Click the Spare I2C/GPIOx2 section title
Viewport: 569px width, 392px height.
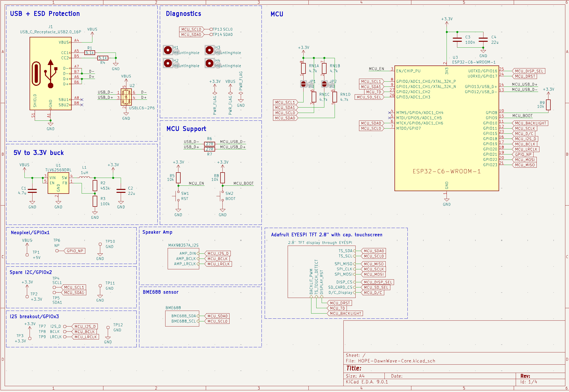click(31, 272)
